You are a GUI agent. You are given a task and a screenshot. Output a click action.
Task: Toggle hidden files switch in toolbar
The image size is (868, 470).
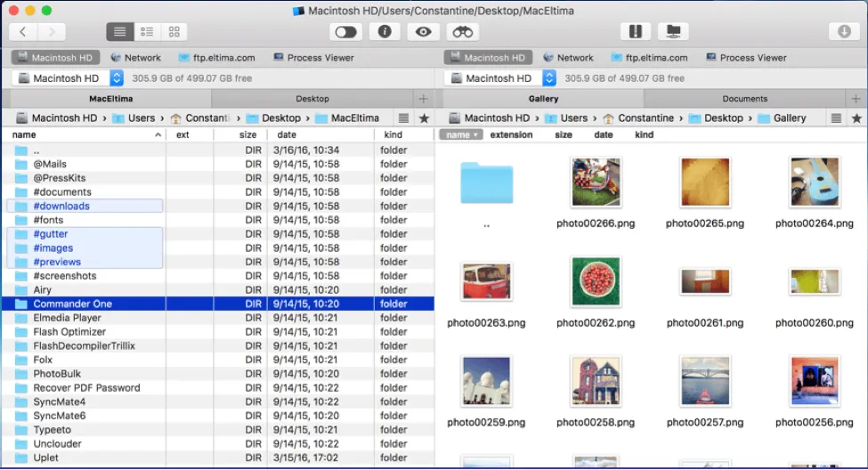click(x=347, y=32)
